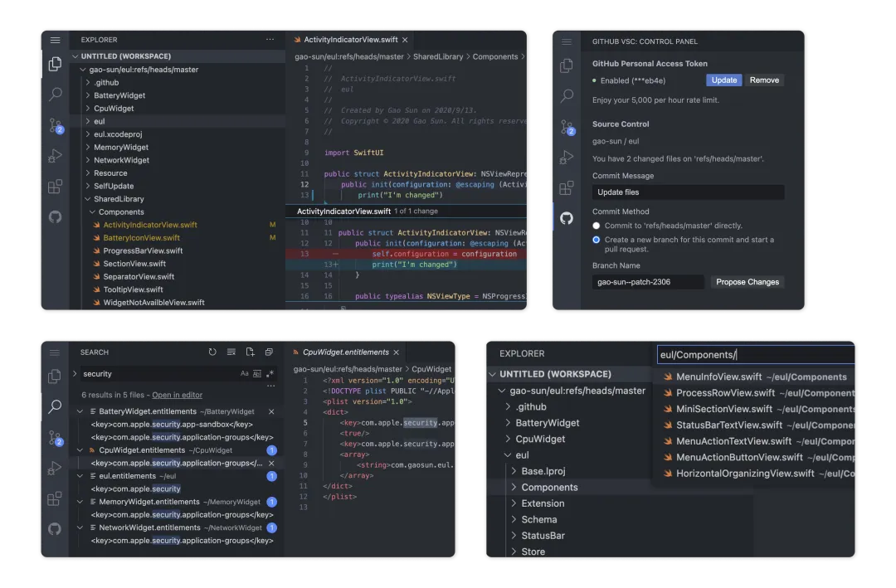The image size is (896, 588).
Task: Open a new search editor from the Search header
Action: pos(250,352)
